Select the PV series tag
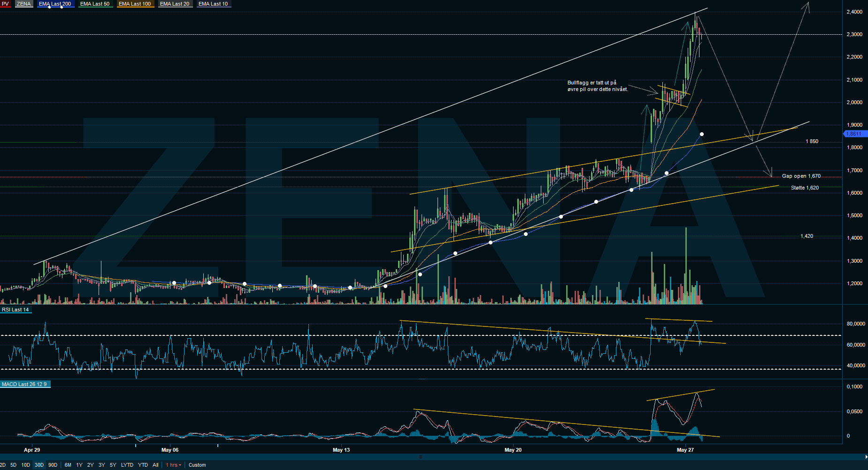Viewport: 868px width, 470px height. coord(5,4)
